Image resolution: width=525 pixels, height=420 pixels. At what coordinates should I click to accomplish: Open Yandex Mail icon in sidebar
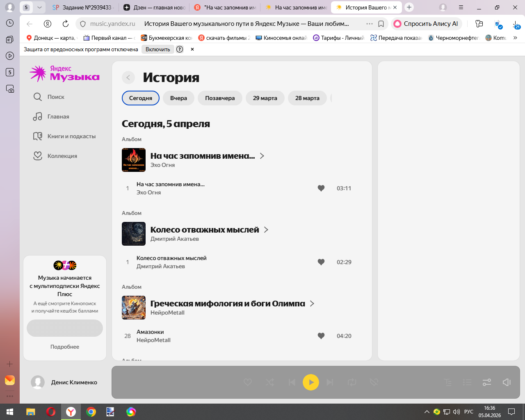[x=10, y=380]
